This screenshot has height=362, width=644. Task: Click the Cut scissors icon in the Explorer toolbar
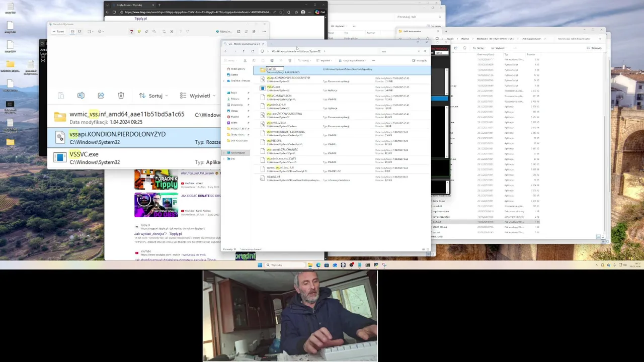tap(245, 60)
